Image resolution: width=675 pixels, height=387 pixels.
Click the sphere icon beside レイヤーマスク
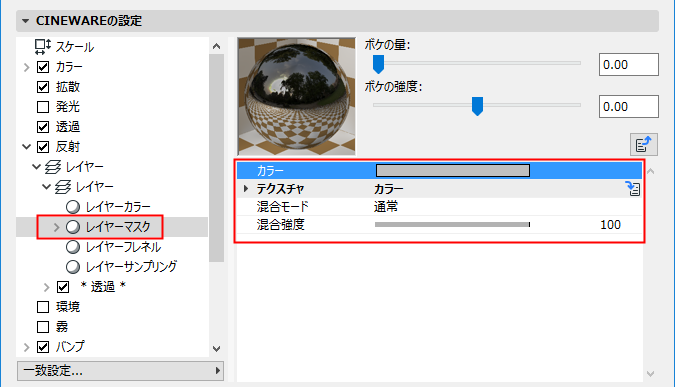tap(73, 227)
